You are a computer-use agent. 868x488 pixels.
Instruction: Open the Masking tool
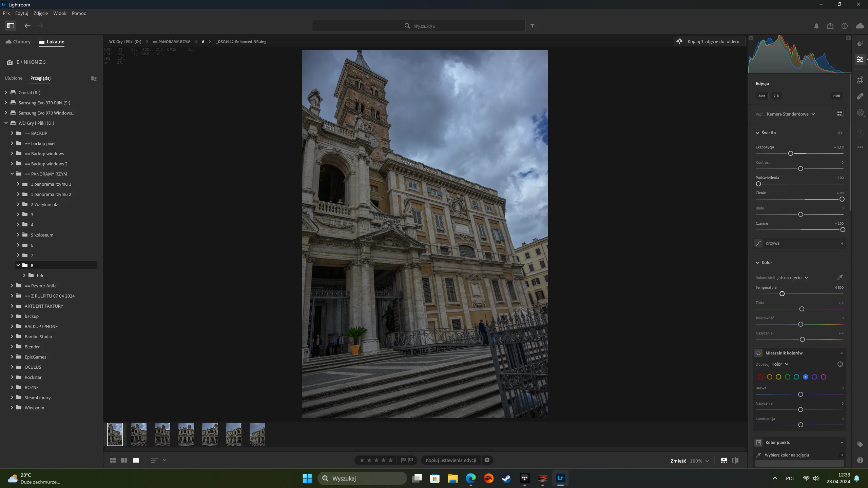click(860, 113)
